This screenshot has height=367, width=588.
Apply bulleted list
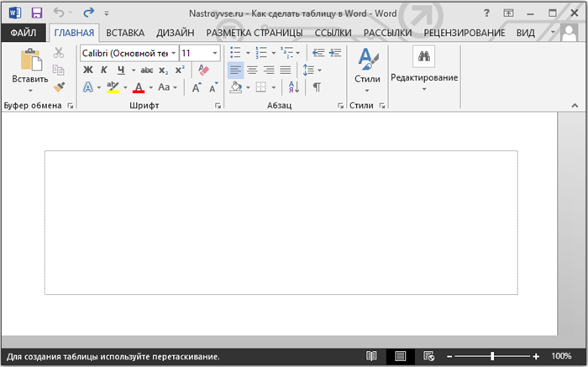pyautogui.click(x=235, y=53)
